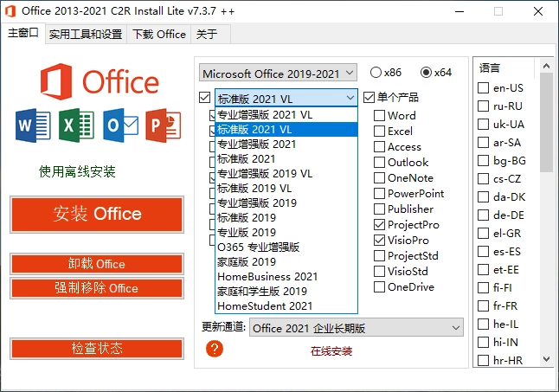Image resolution: width=559 pixels, height=392 pixels.
Task: Check the ru-RU language box
Action: coord(483,106)
